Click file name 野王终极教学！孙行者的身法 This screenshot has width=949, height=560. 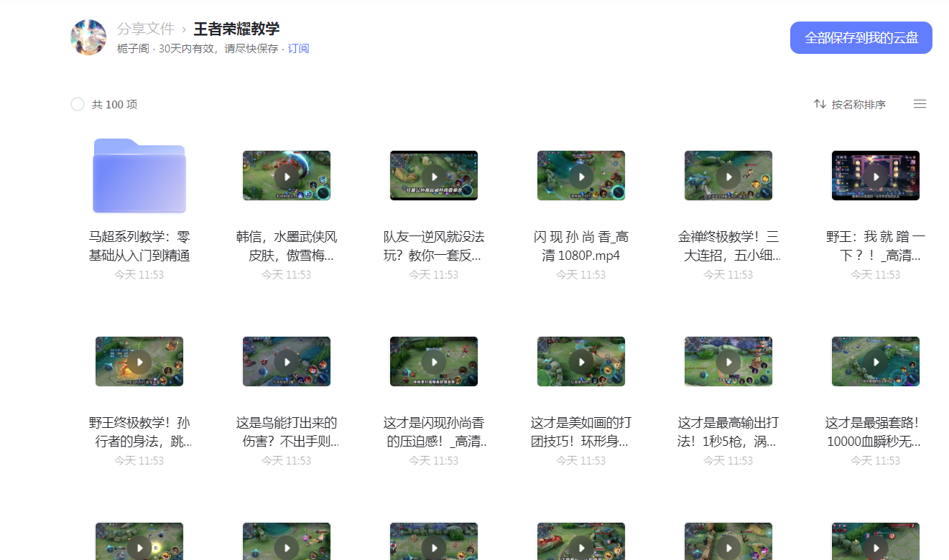pyautogui.click(x=139, y=432)
